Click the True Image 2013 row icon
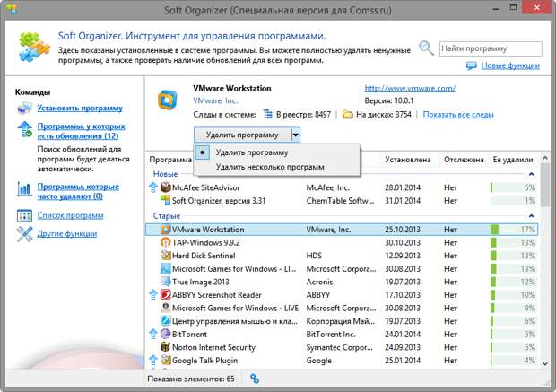The height and width of the screenshot is (392, 556). point(165,282)
